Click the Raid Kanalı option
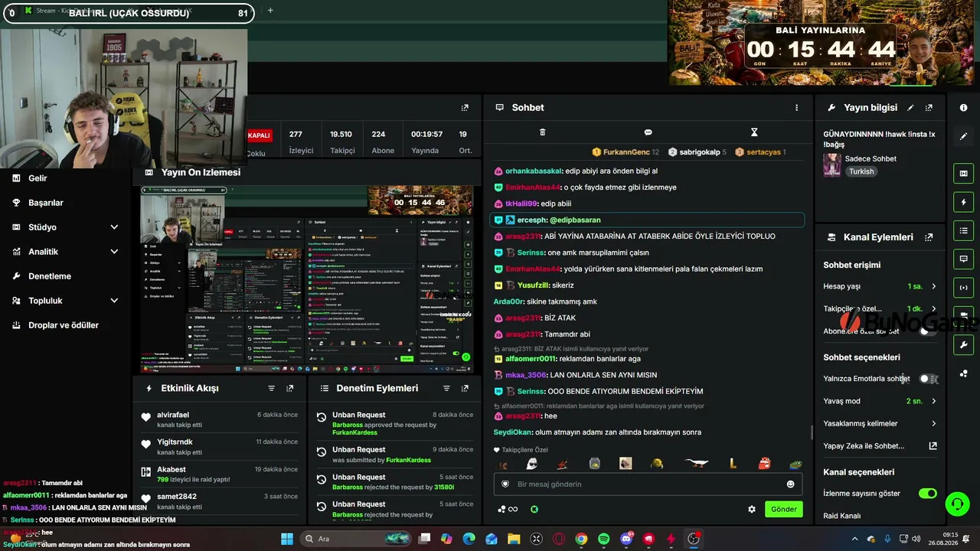 coord(842,516)
